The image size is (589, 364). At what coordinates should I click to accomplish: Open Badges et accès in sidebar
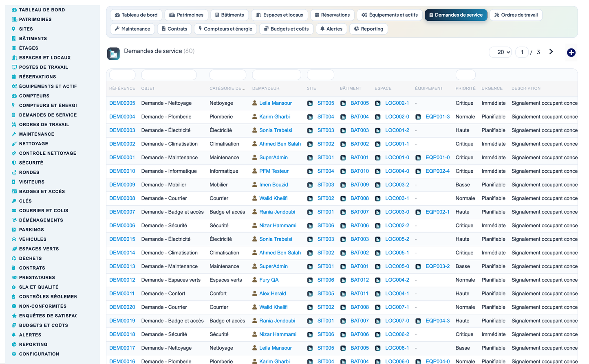pyautogui.click(x=42, y=192)
